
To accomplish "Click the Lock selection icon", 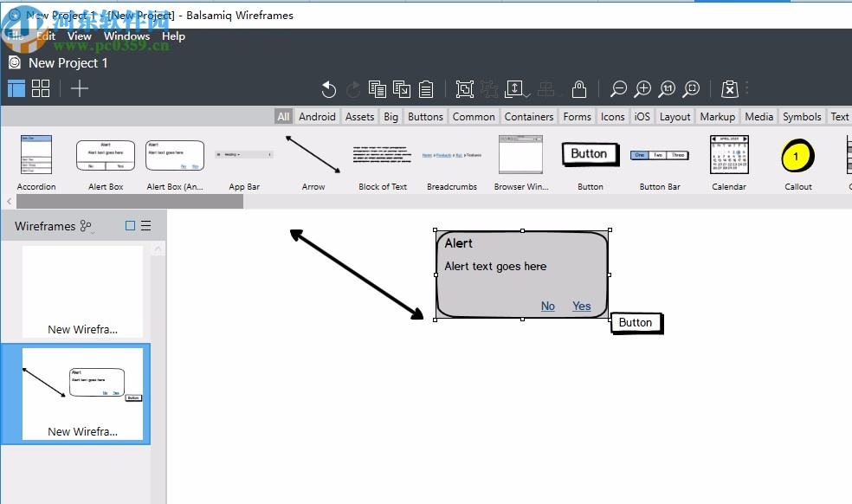I will point(578,88).
